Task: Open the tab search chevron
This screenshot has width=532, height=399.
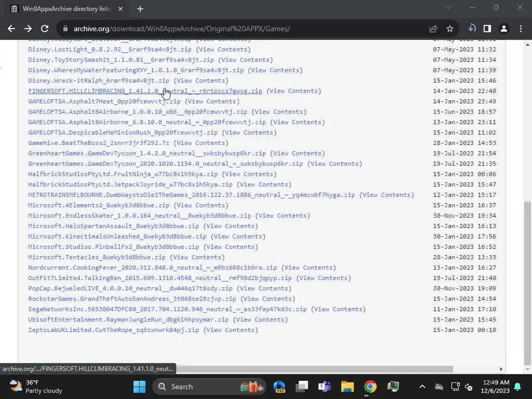Action: [448, 7]
